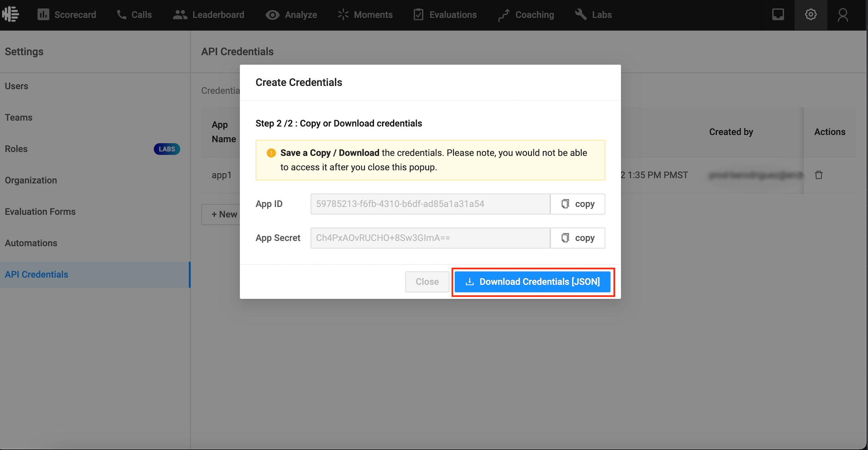Click the app logo in the top-left corner

click(x=10, y=14)
